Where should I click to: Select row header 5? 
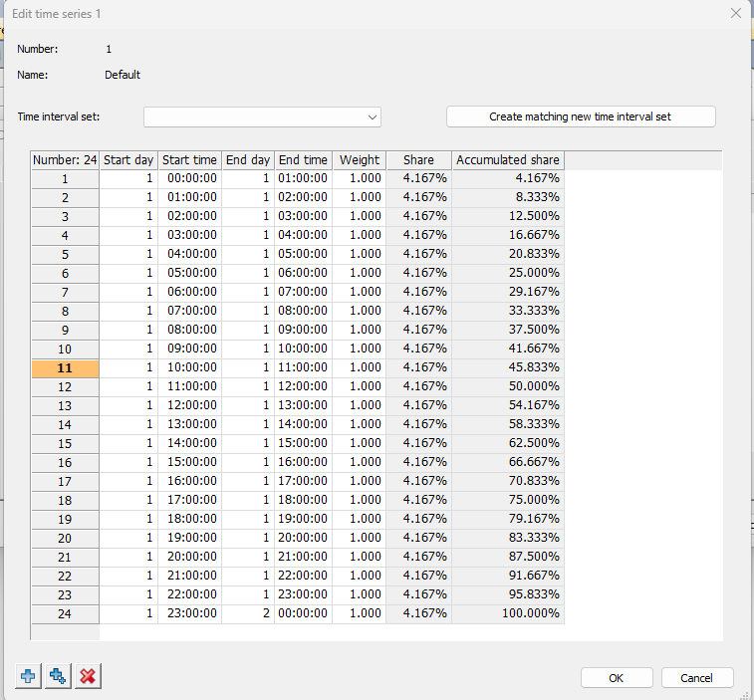(65, 254)
